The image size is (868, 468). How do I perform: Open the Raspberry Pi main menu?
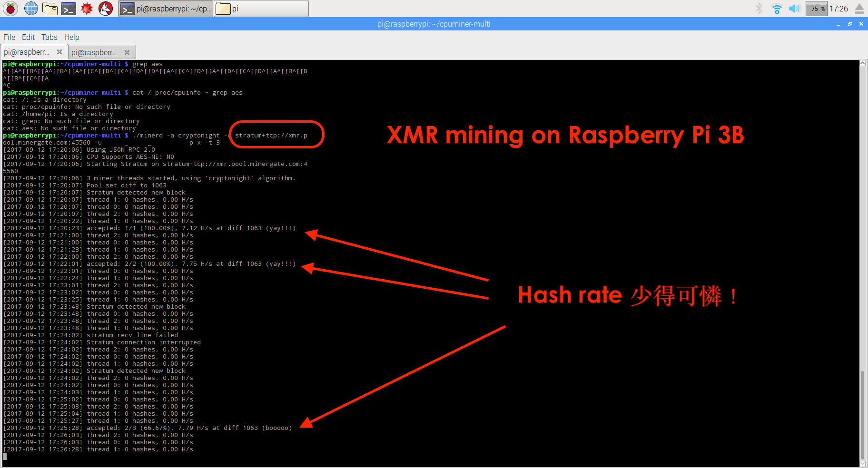pyautogui.click(x=10, y=8)
